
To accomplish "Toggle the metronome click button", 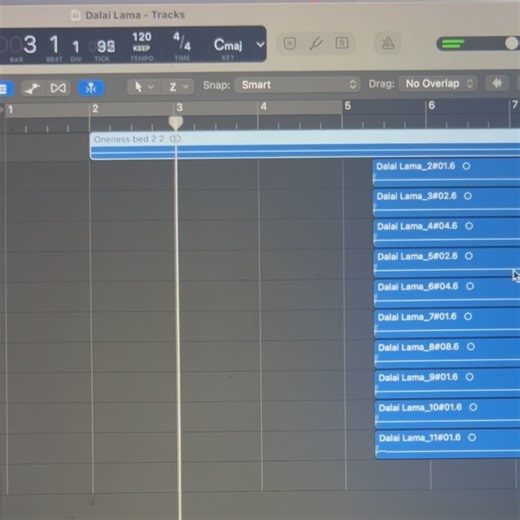I will coord(388,43).
